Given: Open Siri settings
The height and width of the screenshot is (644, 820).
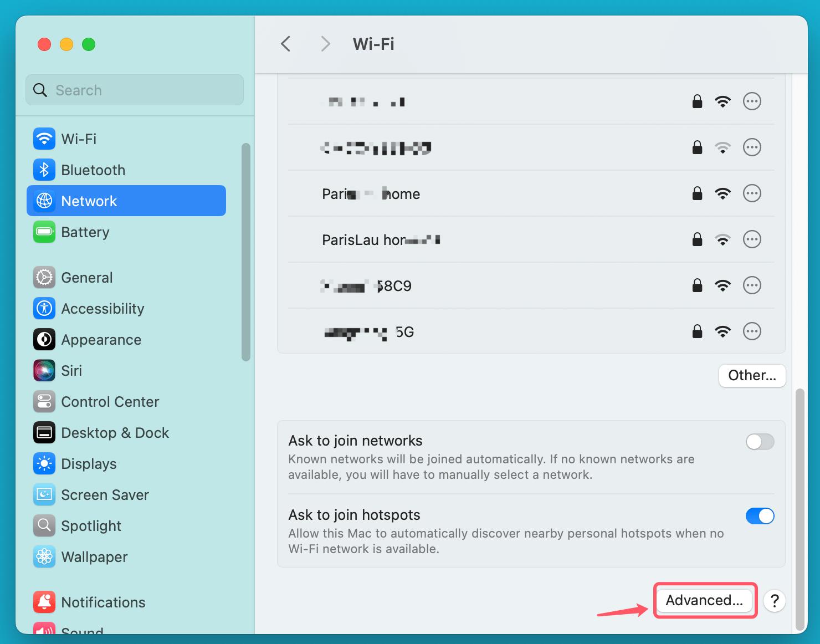Looking at the screenshot, I should tap(71, 370).
